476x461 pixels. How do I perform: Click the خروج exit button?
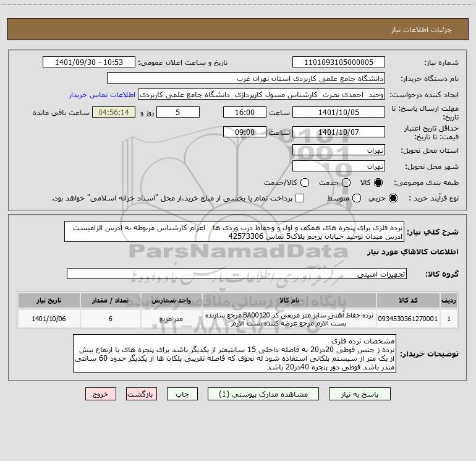pos(101,394)
